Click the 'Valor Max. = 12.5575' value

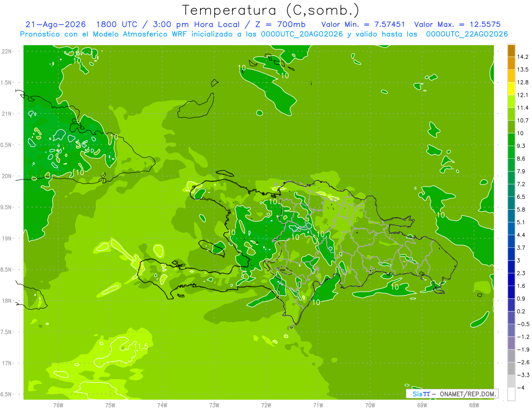458,24
